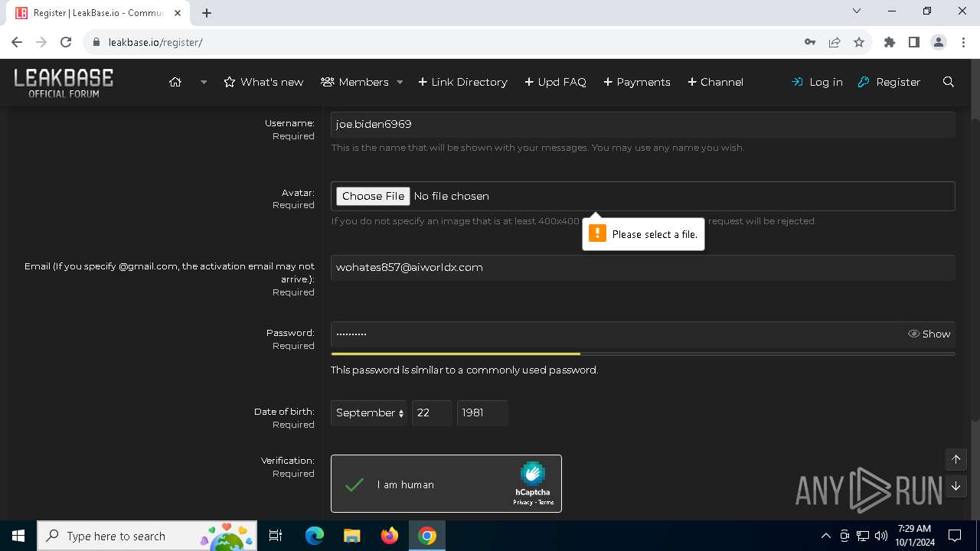
Task: Focus the Username input field
Action: 643,124
